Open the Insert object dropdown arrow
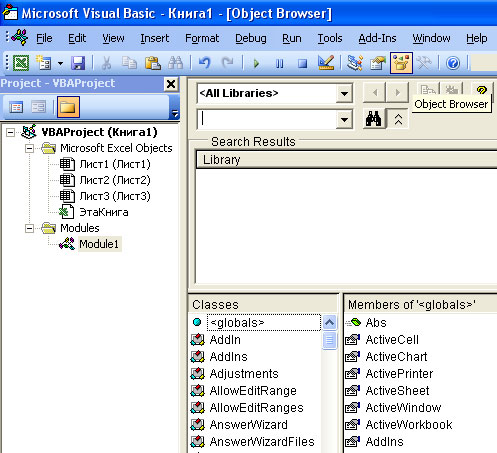The width and height of the screenshot is (497, 453). (60, 63)
